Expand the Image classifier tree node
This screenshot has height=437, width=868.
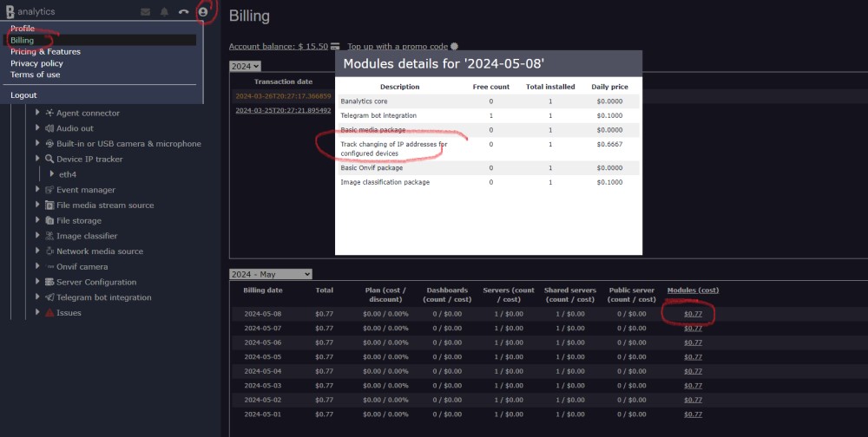[38, 236]
